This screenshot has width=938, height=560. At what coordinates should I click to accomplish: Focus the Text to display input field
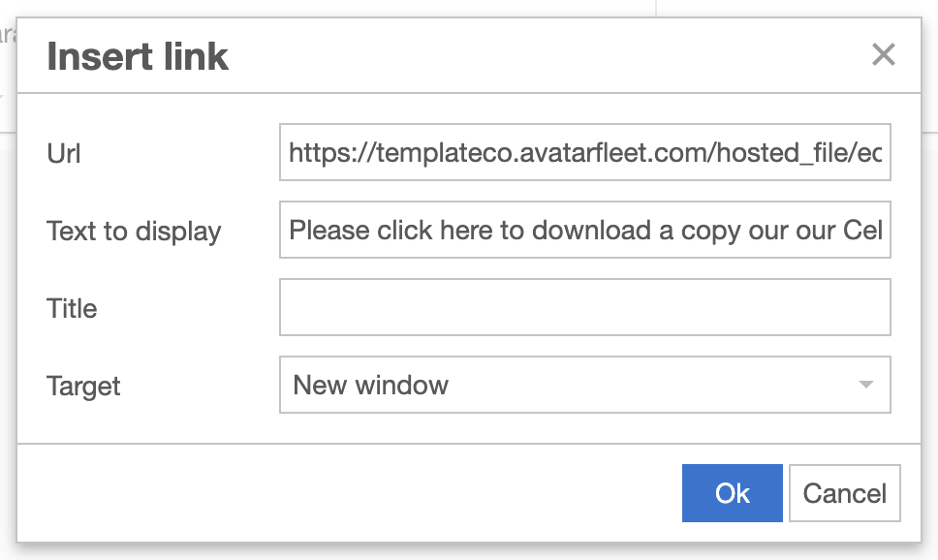584,230
